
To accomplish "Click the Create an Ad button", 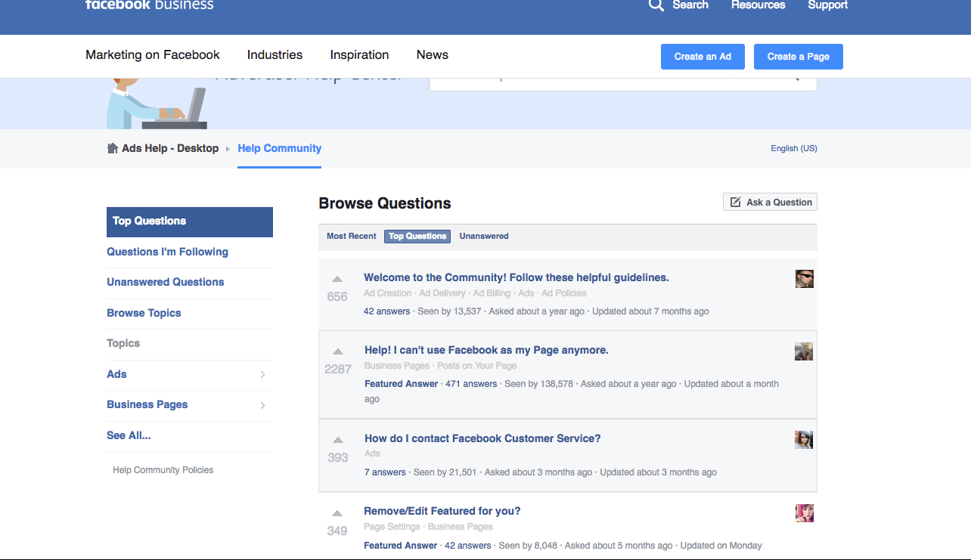I will 703,57.
